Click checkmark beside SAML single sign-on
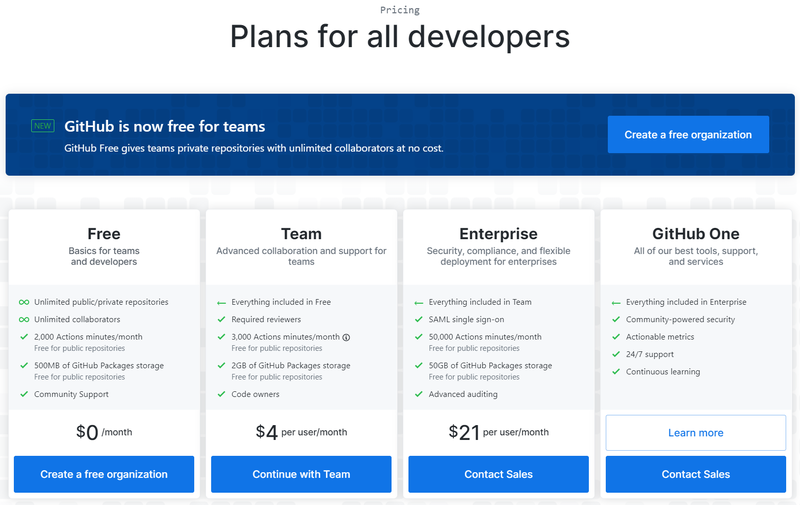This screenshot has height=505, width=800. (x=418, y=319)
